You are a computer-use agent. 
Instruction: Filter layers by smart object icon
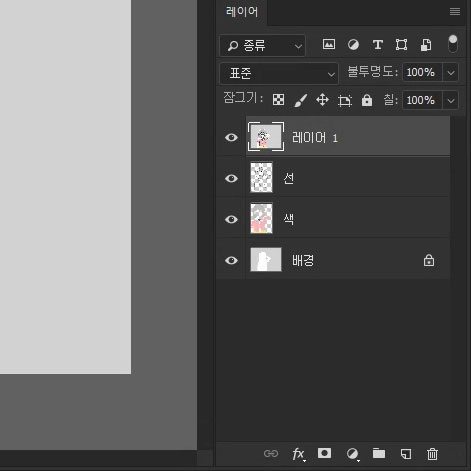click(x=426, y=45)
